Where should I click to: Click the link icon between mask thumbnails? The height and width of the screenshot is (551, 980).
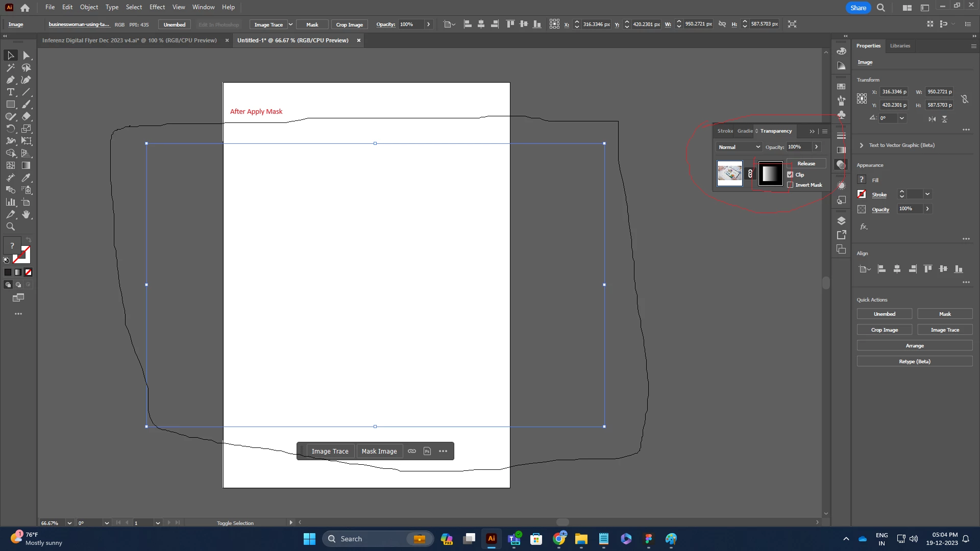(x=750, y=173)
